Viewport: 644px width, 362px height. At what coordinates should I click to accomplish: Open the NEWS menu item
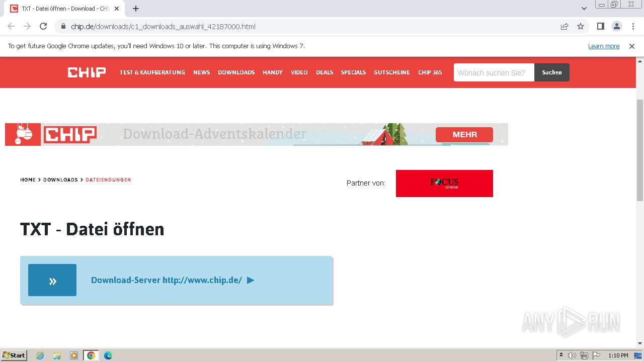click(x=201, y=72)
